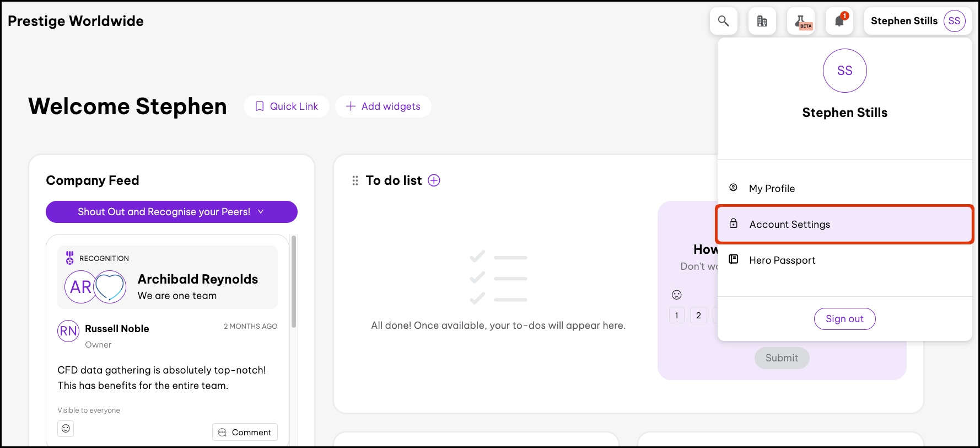Select rating 2 in the survey
Viewport: 980px width, 448px height.
698,316
